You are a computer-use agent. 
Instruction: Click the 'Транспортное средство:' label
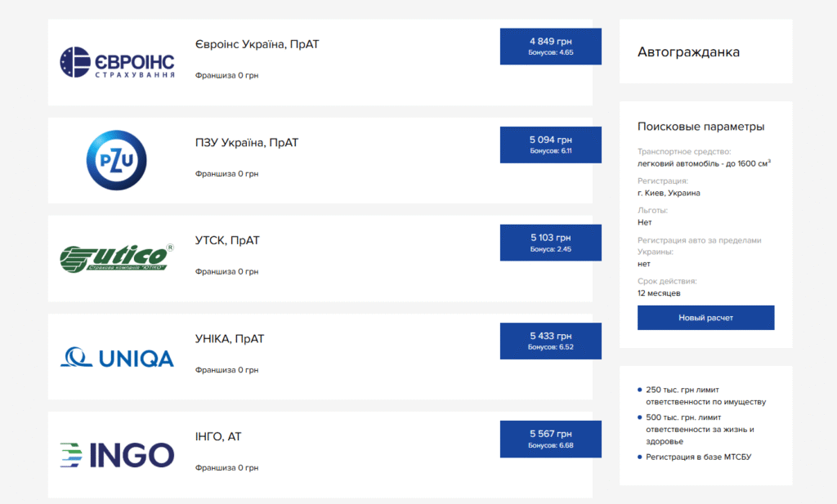(684, 151)
